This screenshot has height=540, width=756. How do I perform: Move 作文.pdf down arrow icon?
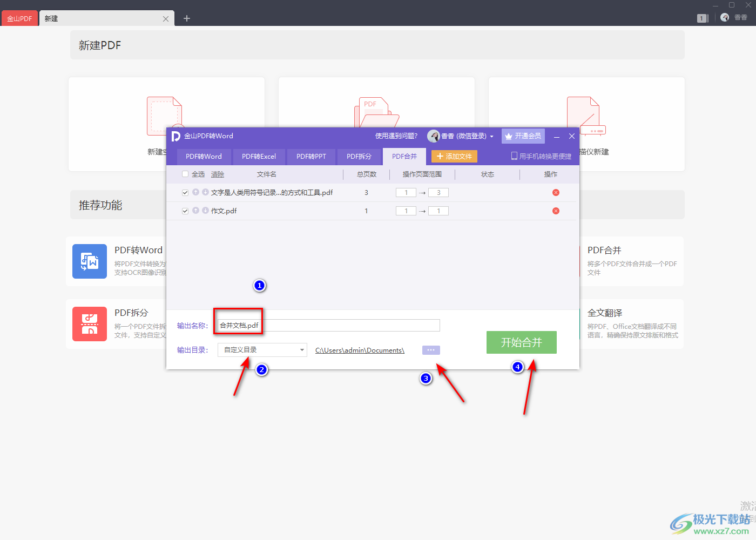pos(205,211)
